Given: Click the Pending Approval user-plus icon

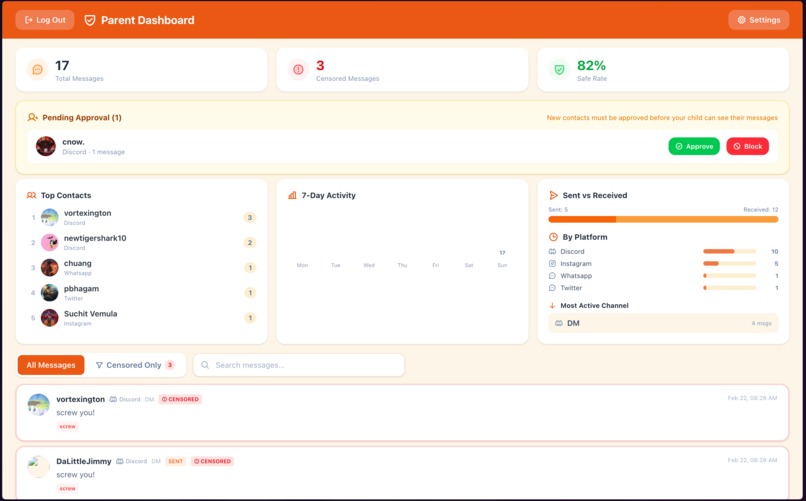Looking at the screenshot, I should [x=32, y=117].
